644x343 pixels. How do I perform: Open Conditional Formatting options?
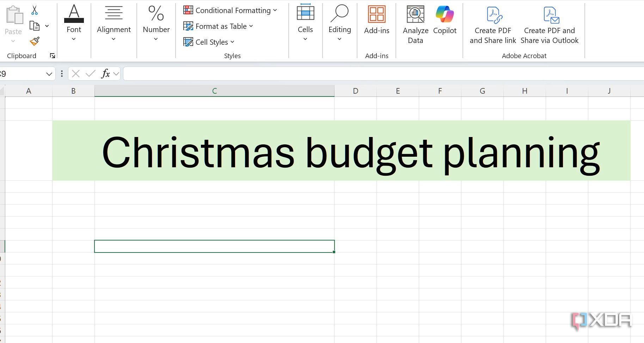point(230,10)
